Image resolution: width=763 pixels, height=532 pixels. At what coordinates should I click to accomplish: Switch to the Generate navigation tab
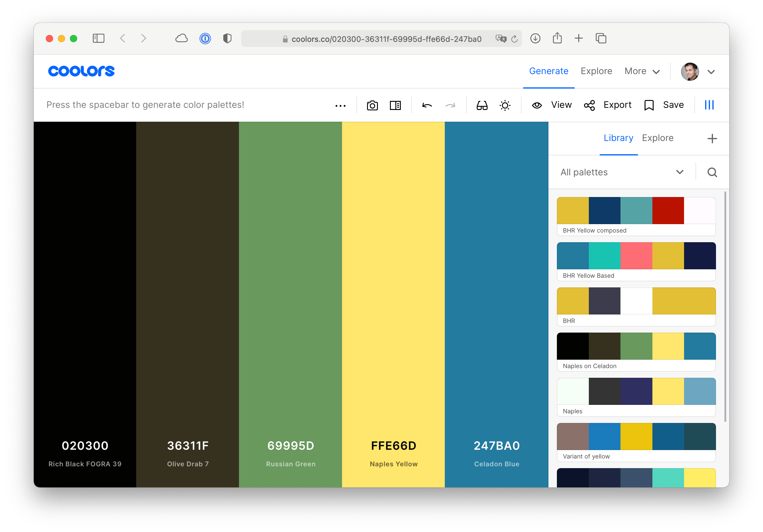548,71
